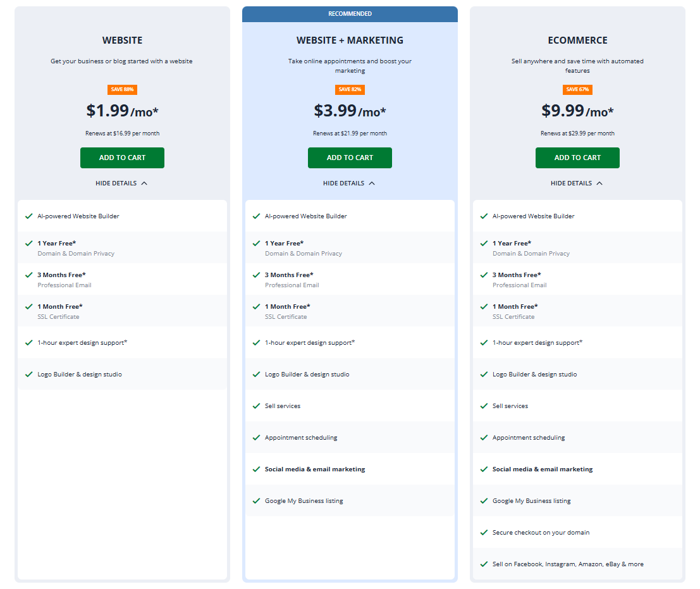Add the $1.99 Website plan to cart

pyautogui.click(x=122, y=158)
